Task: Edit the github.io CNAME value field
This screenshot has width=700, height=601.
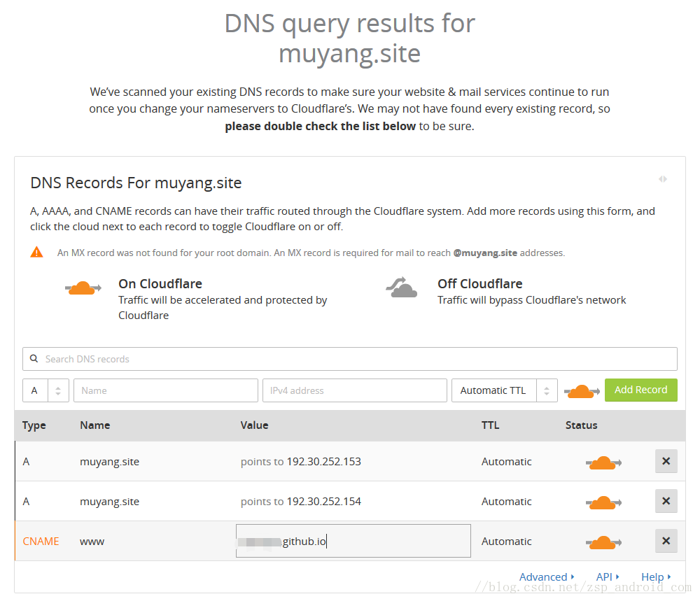Action: click(353, 541)
